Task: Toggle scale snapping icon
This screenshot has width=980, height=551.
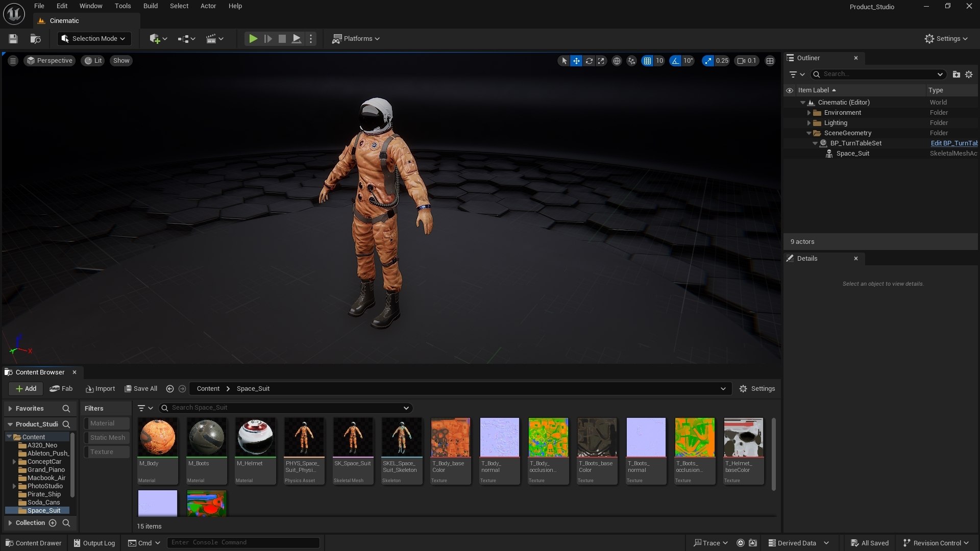Action: [x=707, y=61]
